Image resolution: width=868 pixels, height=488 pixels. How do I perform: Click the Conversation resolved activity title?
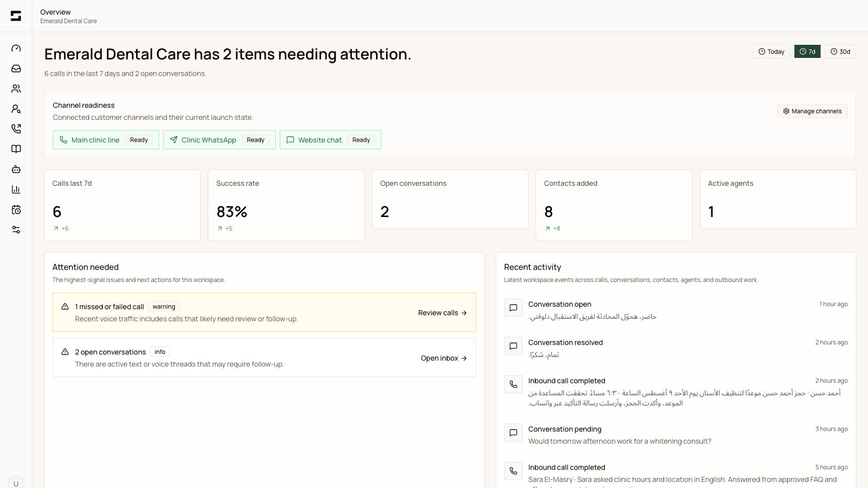click(x=566, y=342)
